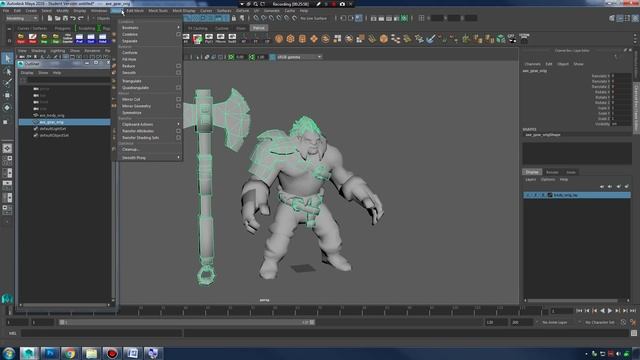Open the Quadrangulate option box
The height and width of the screenshot is (360, 640).
pos(178,88)
